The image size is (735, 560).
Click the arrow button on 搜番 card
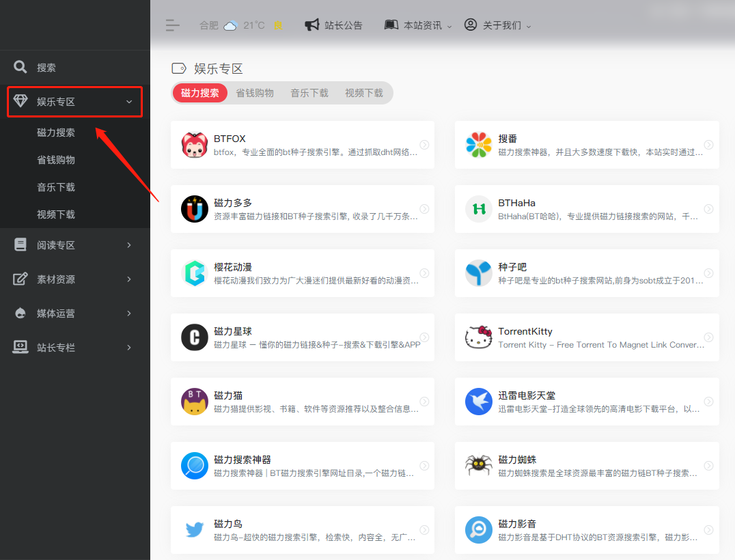click(x=709, y=145)
